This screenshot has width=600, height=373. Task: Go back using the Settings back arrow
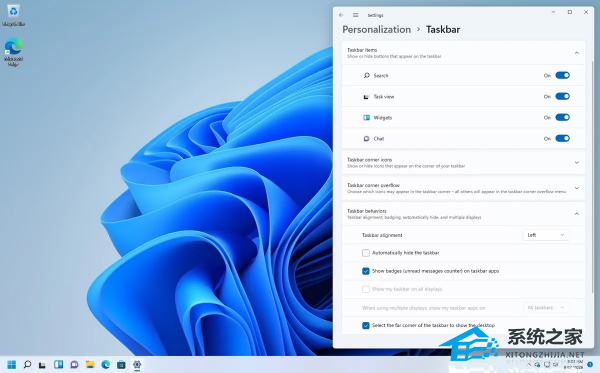tap(341, 15)
